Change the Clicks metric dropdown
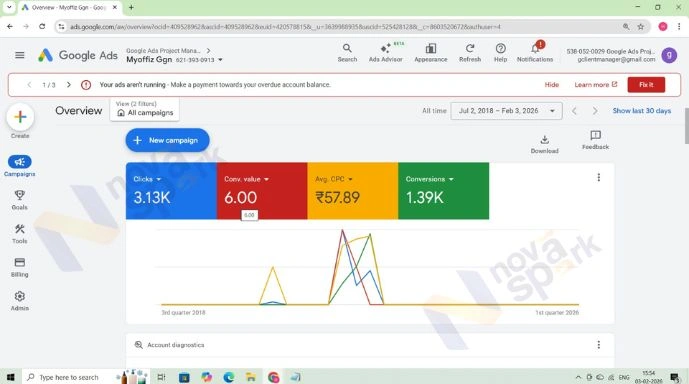 coord(147,179)
